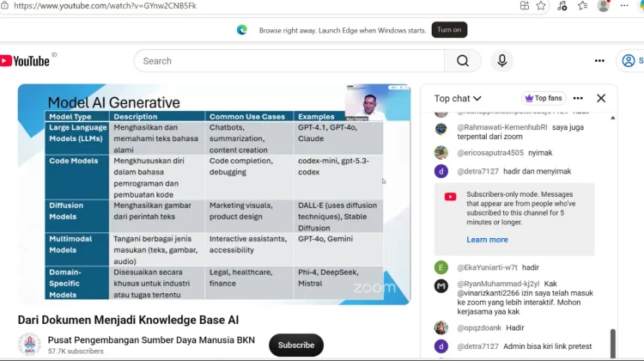Viewport: 644px width, 361px height.
Task: Click username @Rahmawati-KemenhubRI
Action: click(502, 127)
